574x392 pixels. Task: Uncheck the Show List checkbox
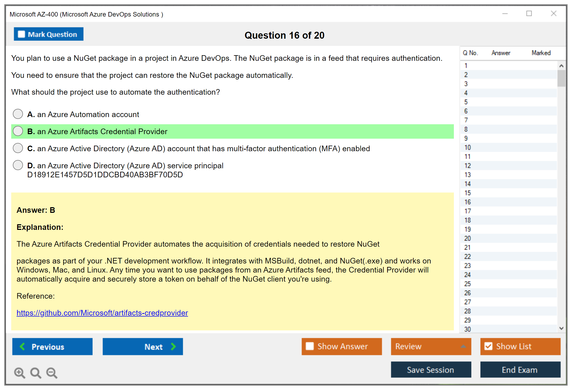[488, 346]
